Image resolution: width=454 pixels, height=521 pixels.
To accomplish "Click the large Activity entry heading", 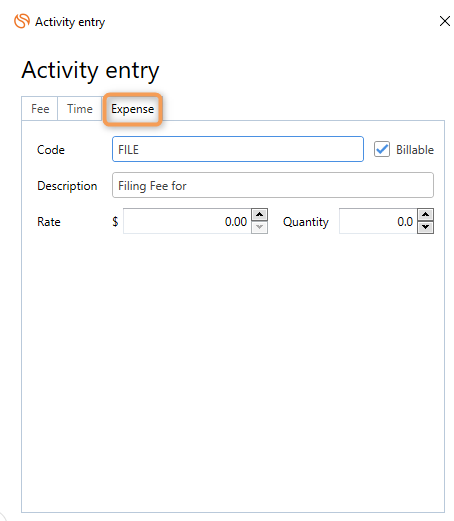I will pyautogui.click(x=90, y=71).
